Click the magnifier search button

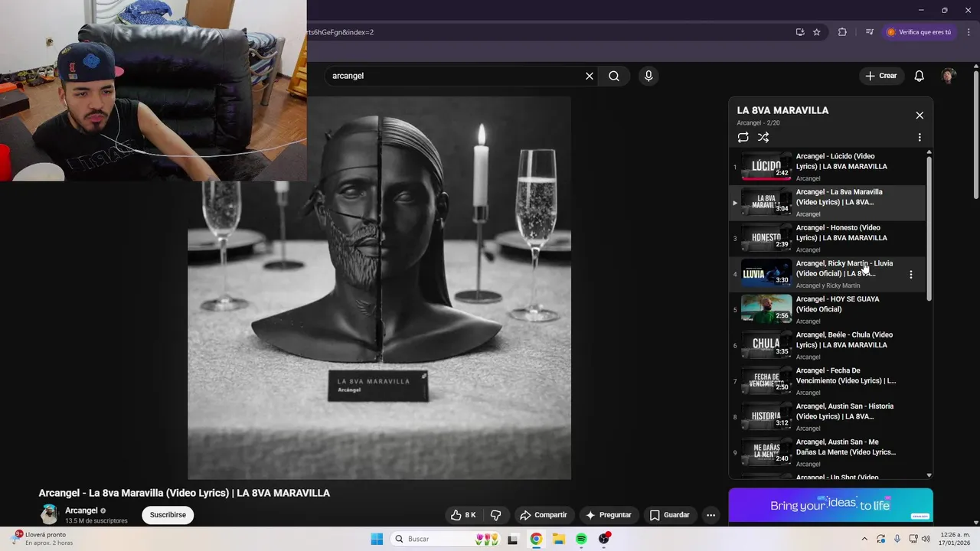coord(614,76)
